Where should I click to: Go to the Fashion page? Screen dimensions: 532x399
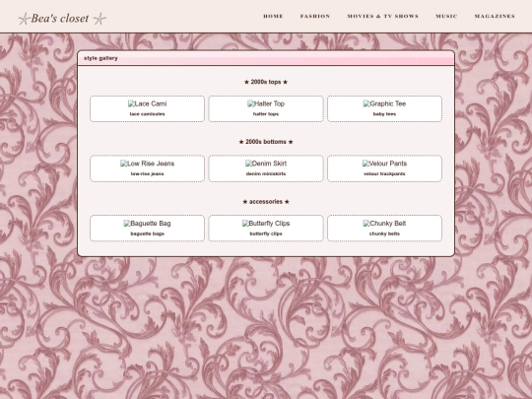click(315, 16)
